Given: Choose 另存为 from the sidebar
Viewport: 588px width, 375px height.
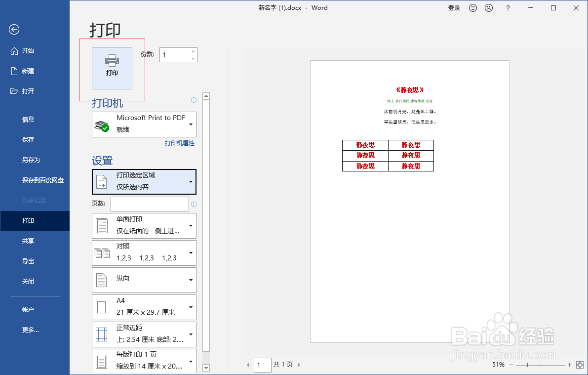Looking at the screenshot, I should click(x=35, y=160).
